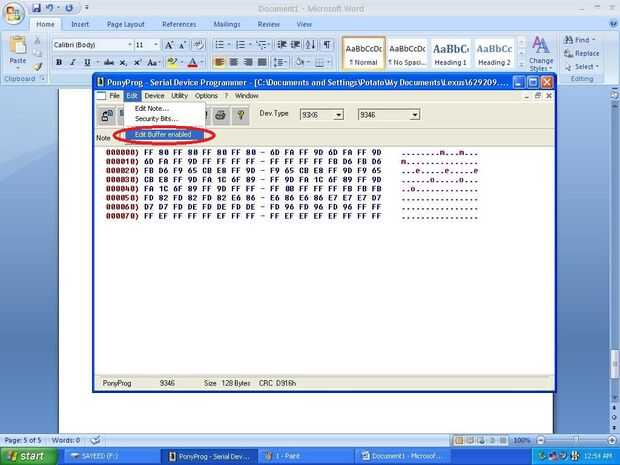This screenshot has height=465, width=620.
Task: Open the Calibri (Body) font dropdown
Action: tap(129, 45)
